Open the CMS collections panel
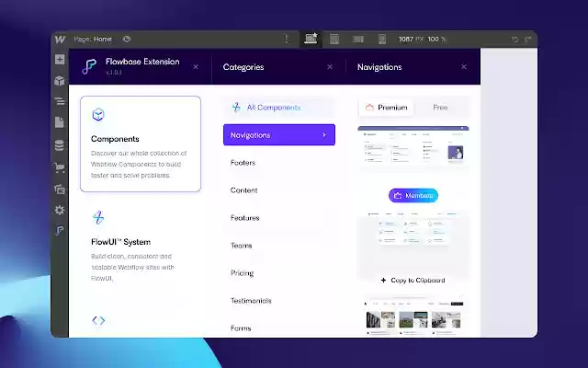The width and height of the screenshot is (588, 368). pos(60,145)
